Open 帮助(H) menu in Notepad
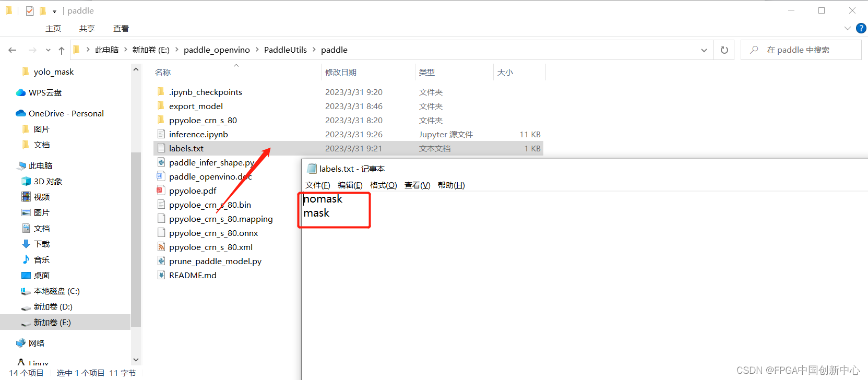 (451, 185)
